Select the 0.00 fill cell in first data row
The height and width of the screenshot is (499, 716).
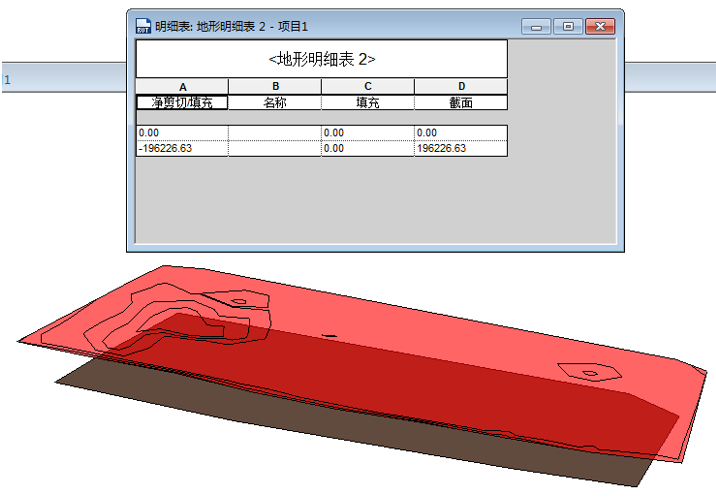tap(368, 133)
